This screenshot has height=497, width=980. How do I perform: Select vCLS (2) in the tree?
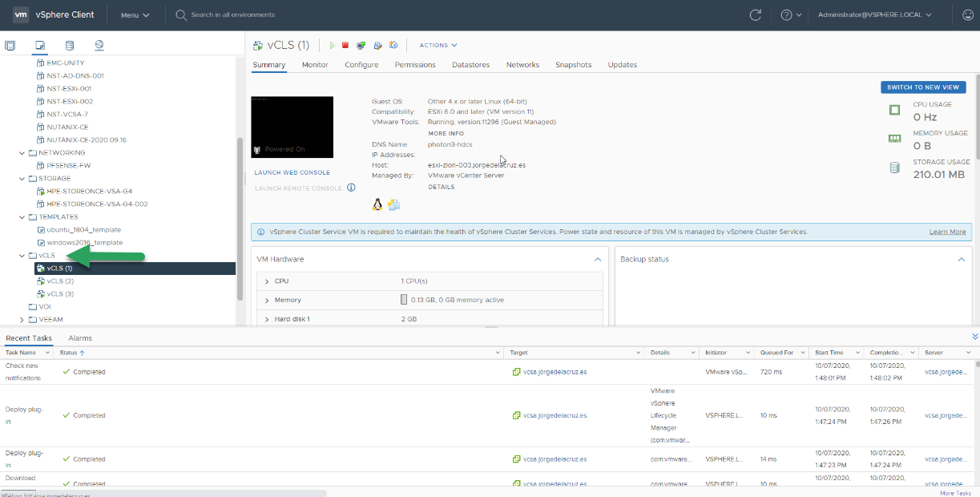tap(60, 281)
